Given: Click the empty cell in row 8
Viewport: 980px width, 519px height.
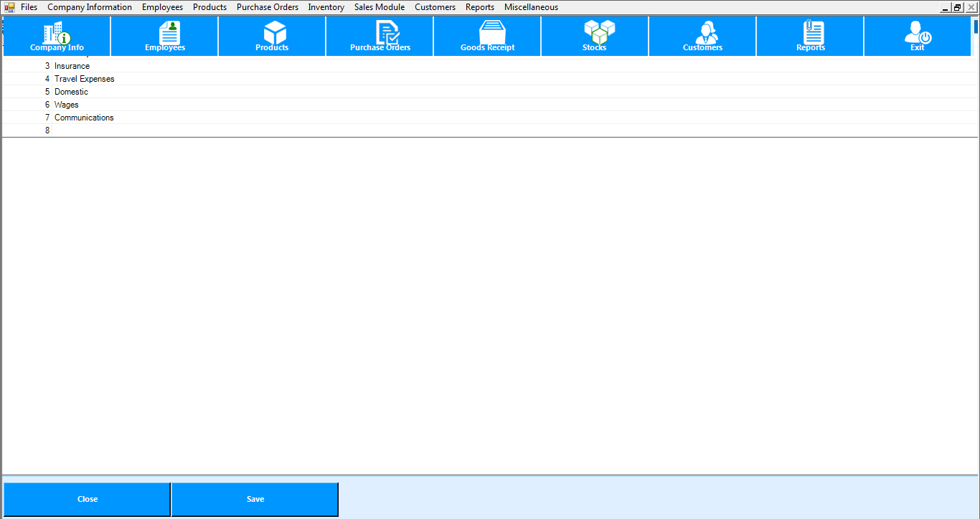Looking at the screenshot, I should 287,130.
